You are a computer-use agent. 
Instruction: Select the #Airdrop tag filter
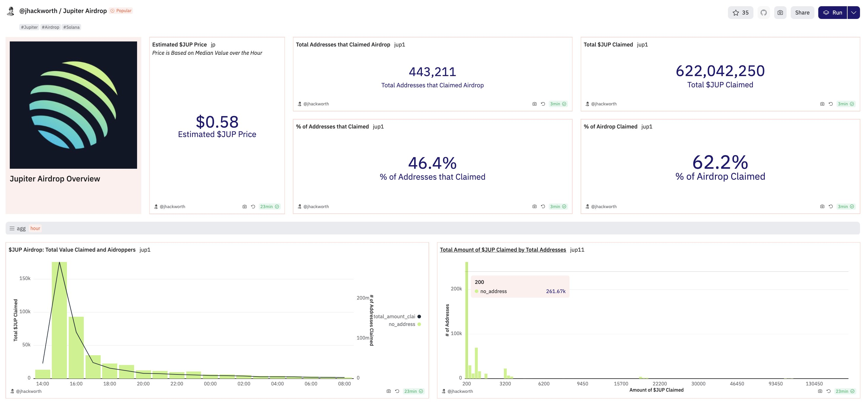50,27
